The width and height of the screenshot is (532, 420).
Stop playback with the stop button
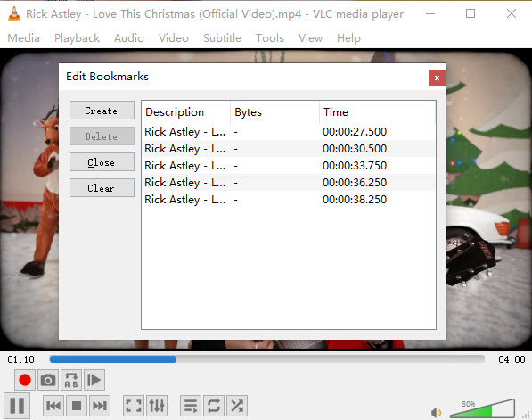coord(77,406)
